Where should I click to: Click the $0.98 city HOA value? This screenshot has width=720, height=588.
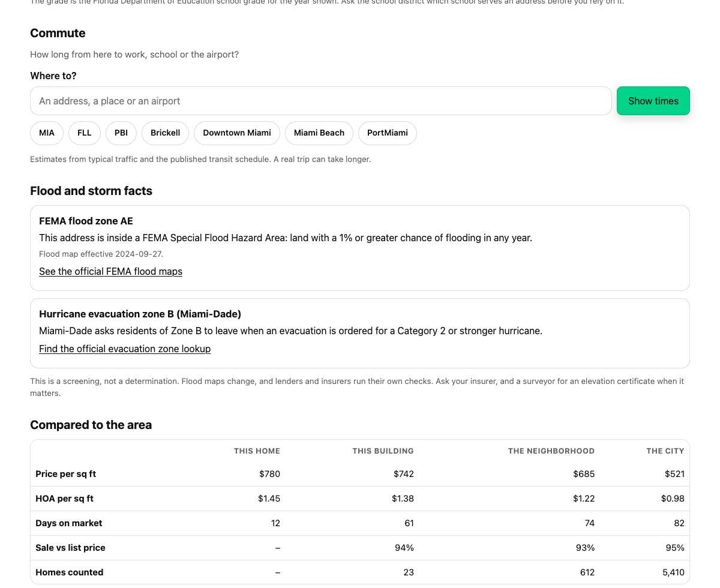coord(673,499)
